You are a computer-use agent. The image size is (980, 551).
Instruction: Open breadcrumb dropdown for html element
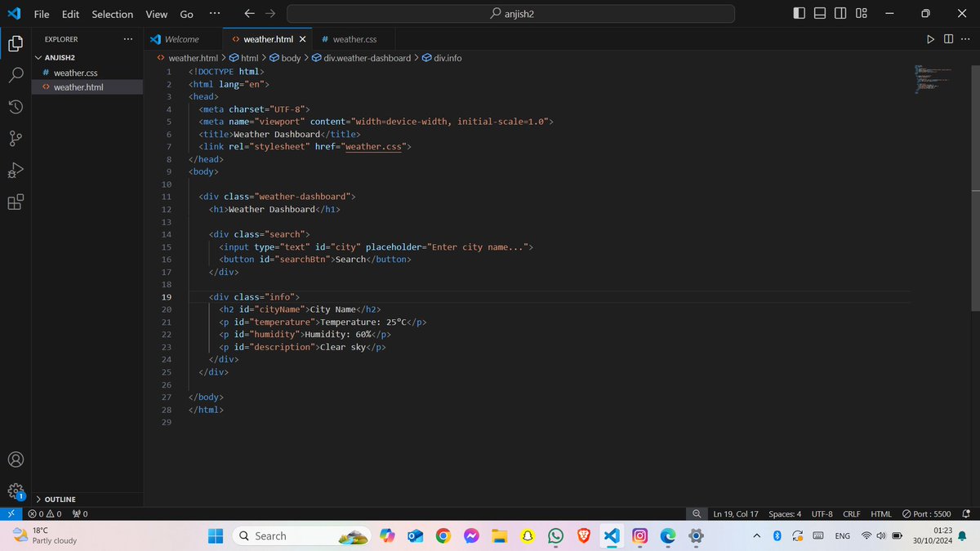pos(243,58)
